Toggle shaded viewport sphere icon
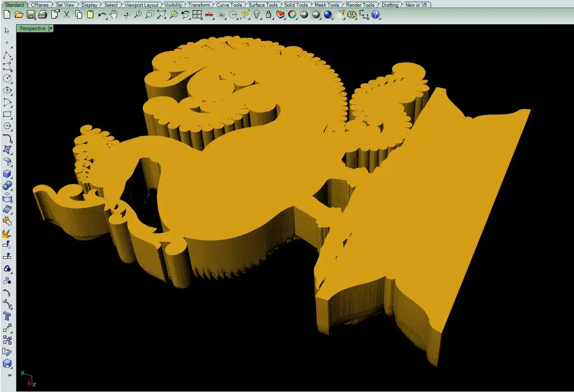574x392 pixels. click(x=304, y=15)
